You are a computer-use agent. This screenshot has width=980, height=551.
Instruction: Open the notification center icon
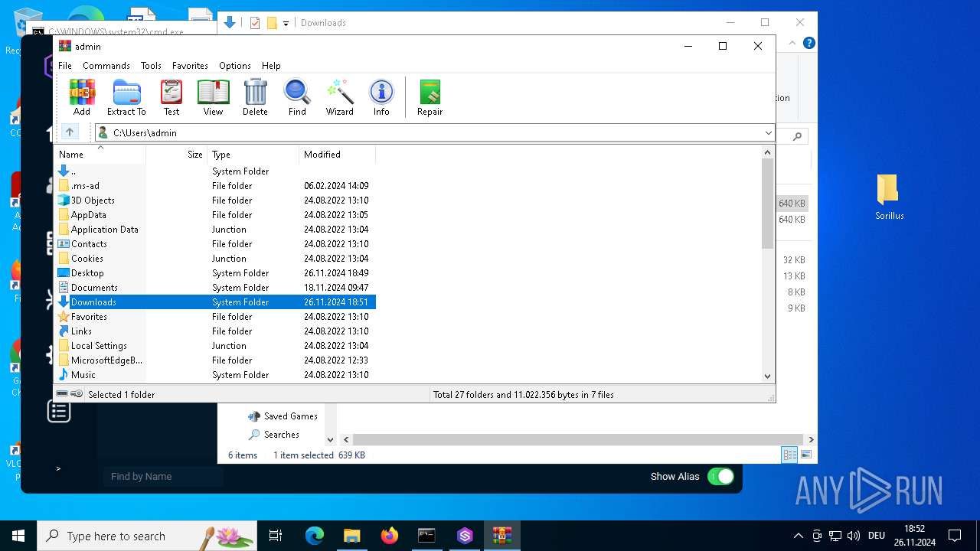(955, 536)
